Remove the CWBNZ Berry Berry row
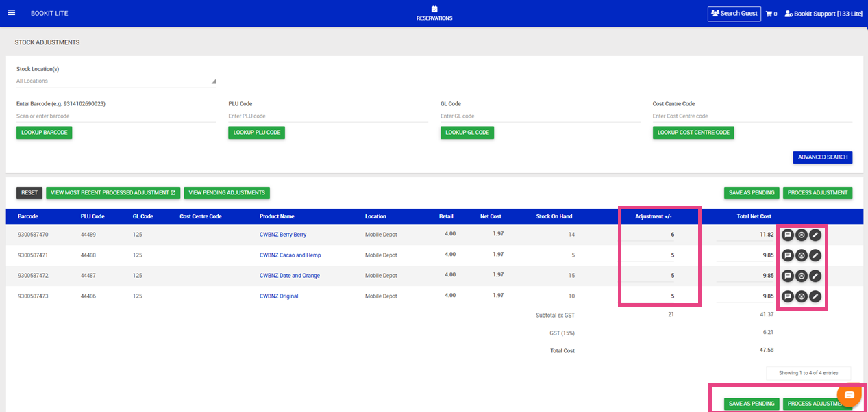This screenshot has height=412, width=868. tap(802, 235)
